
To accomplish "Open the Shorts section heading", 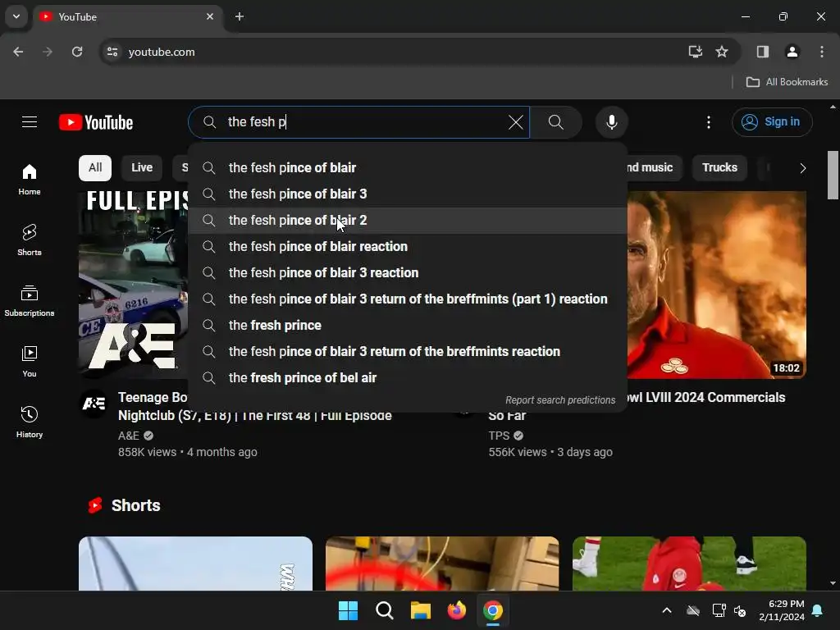I will [135, 505].
